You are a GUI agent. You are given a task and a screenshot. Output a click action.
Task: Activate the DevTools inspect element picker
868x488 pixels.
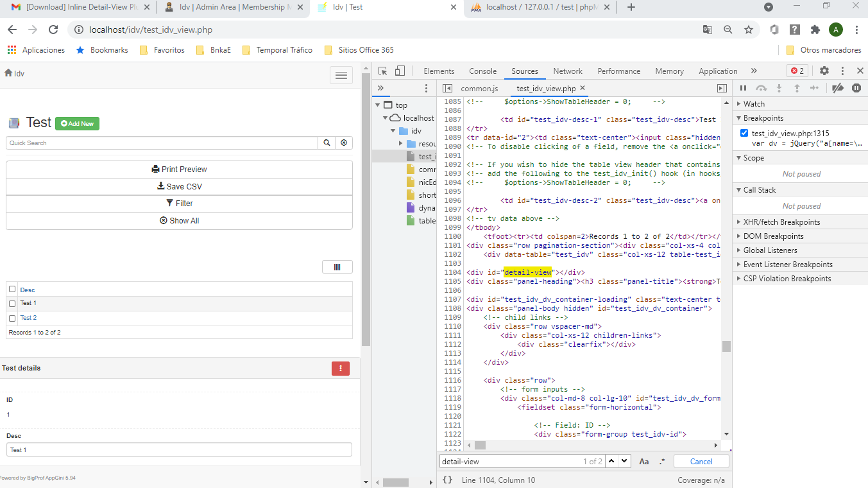click(382, 71)
